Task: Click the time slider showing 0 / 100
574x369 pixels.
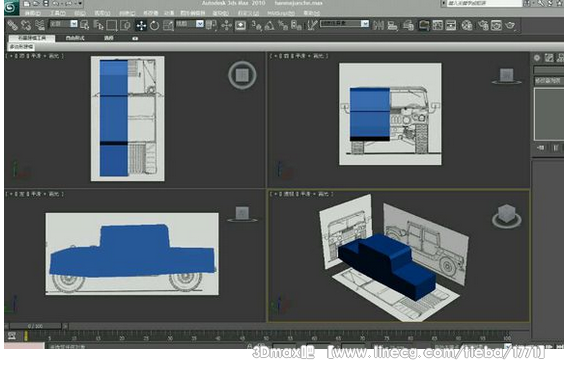Action: tap(36, 326)
